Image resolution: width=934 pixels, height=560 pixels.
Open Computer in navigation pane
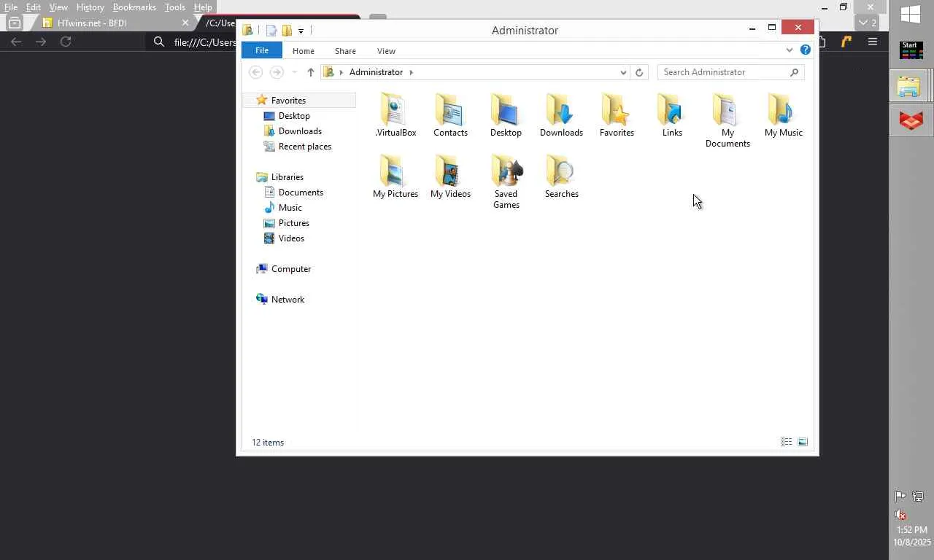point(284,269)
